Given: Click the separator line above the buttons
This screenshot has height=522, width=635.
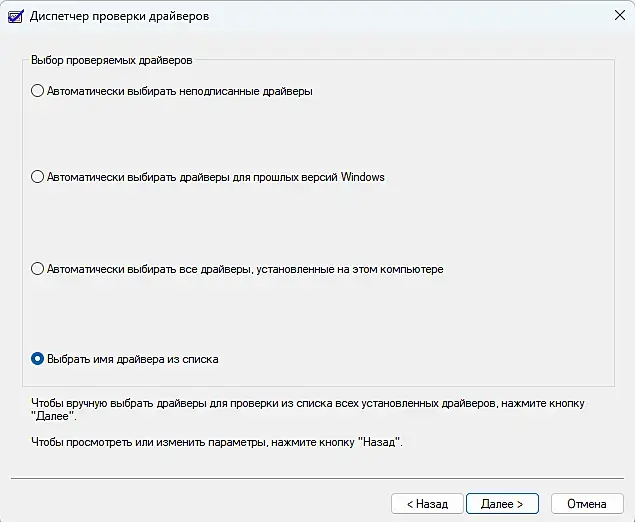Looking at the screenshot, I should (317, 479).
